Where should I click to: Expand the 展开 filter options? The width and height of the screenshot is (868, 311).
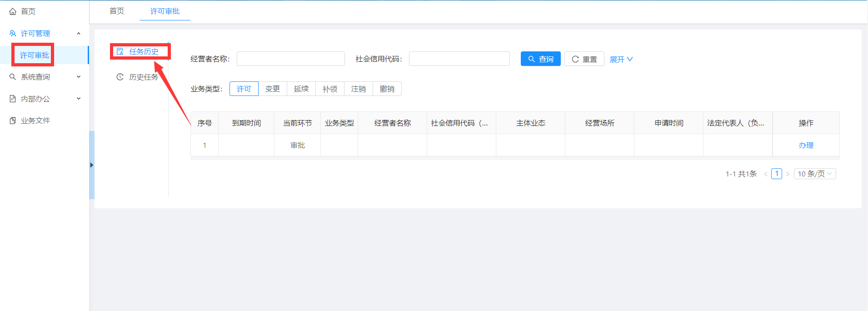pos(621,59)
